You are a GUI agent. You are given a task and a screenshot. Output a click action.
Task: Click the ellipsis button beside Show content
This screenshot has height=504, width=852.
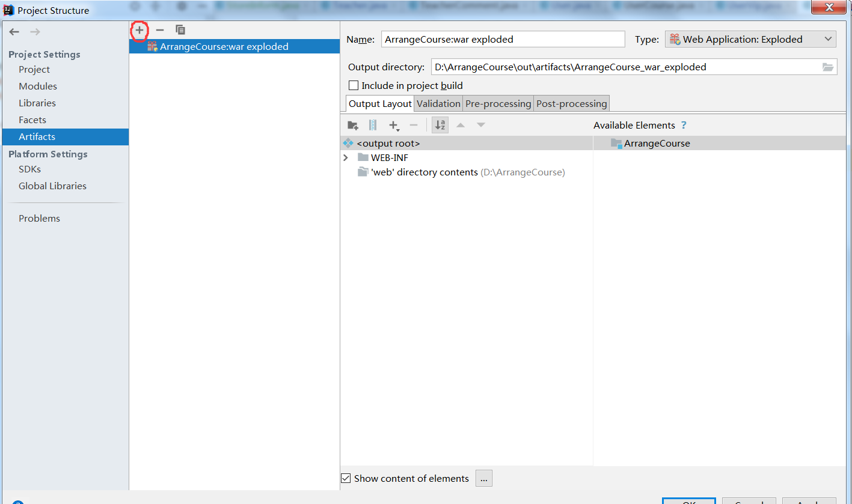pos(484,478)
